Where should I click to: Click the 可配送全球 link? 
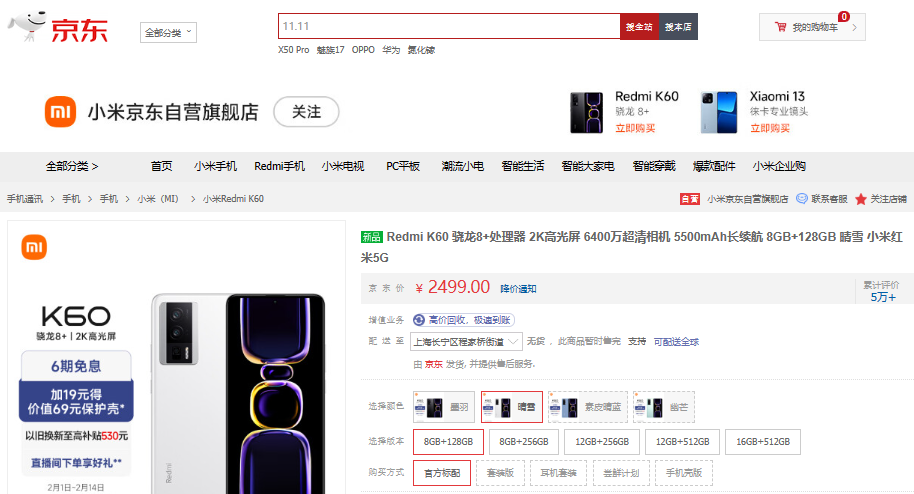(x=676, y=342)
